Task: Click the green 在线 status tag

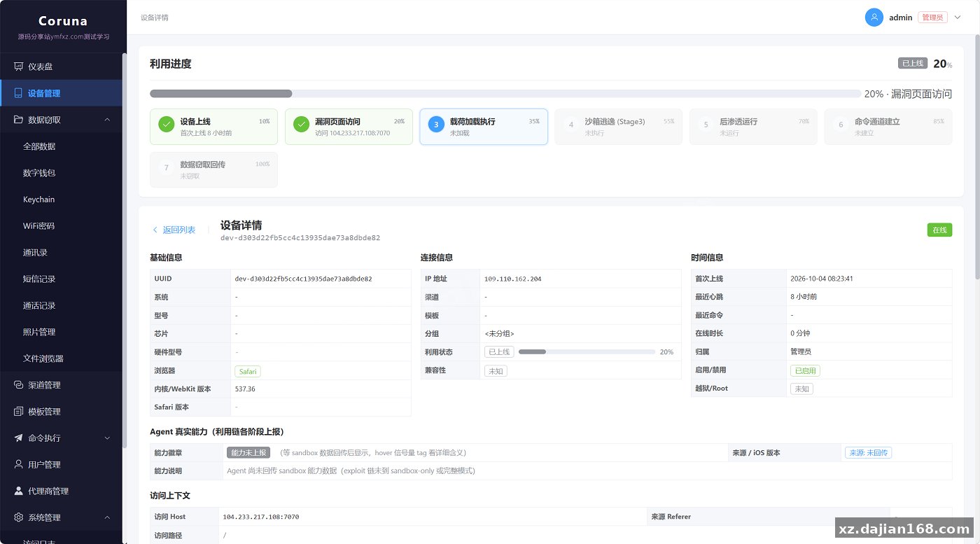Action: pyautogui.click(x=939, y=230)
